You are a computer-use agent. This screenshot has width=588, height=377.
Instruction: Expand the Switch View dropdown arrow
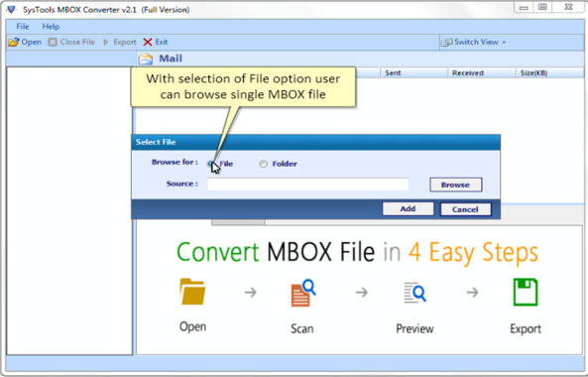(x=504, y=43)
